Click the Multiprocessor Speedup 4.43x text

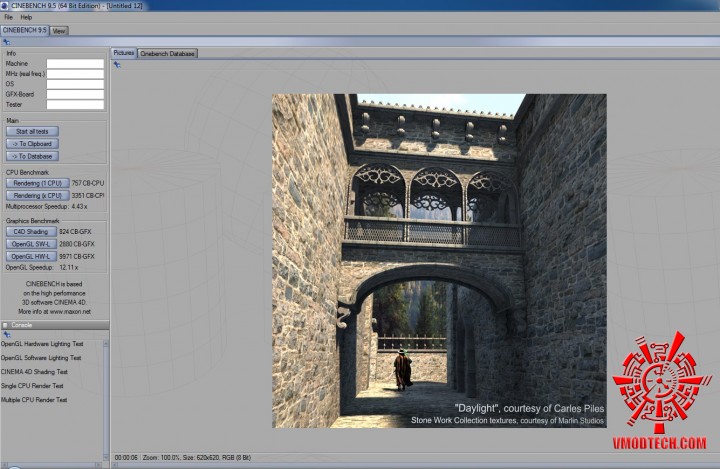click(x=46, y=207)
